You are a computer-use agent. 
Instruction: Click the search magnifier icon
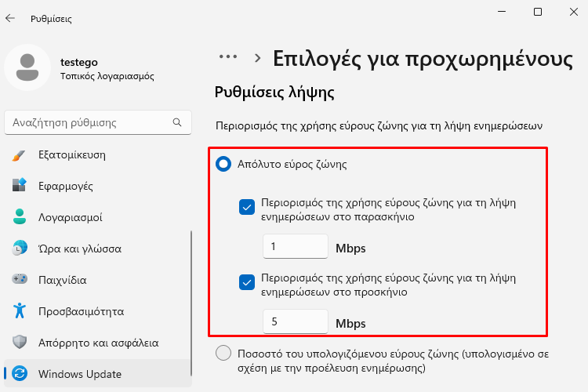[177, 122]
